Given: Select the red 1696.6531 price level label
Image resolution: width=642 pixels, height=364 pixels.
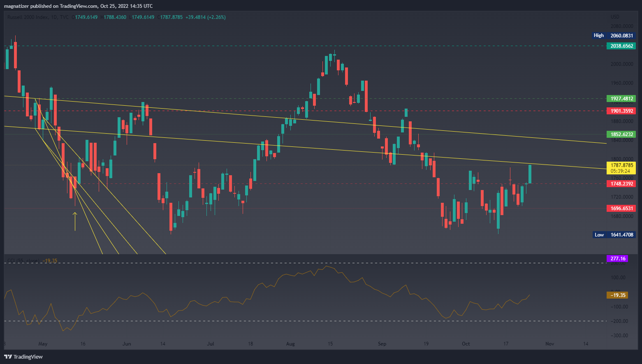Looking at the screenshot, I should click(x=621, y=209).
